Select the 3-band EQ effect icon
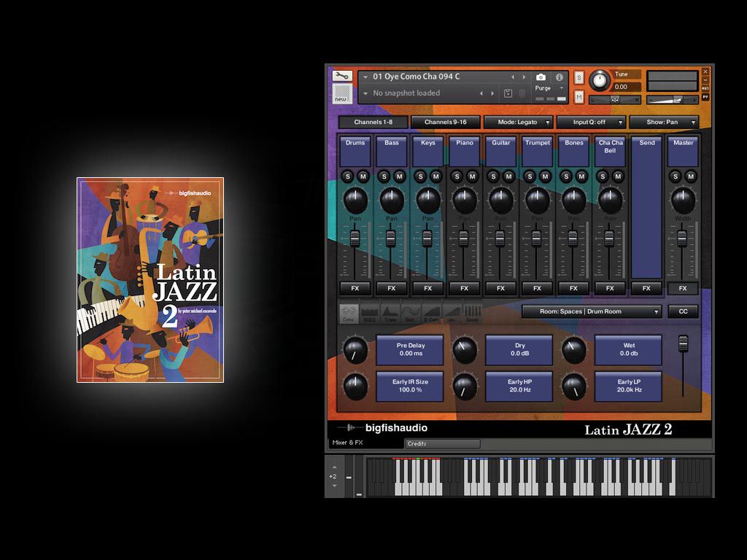This screenshot has width=747, height=560. [369, 313]
